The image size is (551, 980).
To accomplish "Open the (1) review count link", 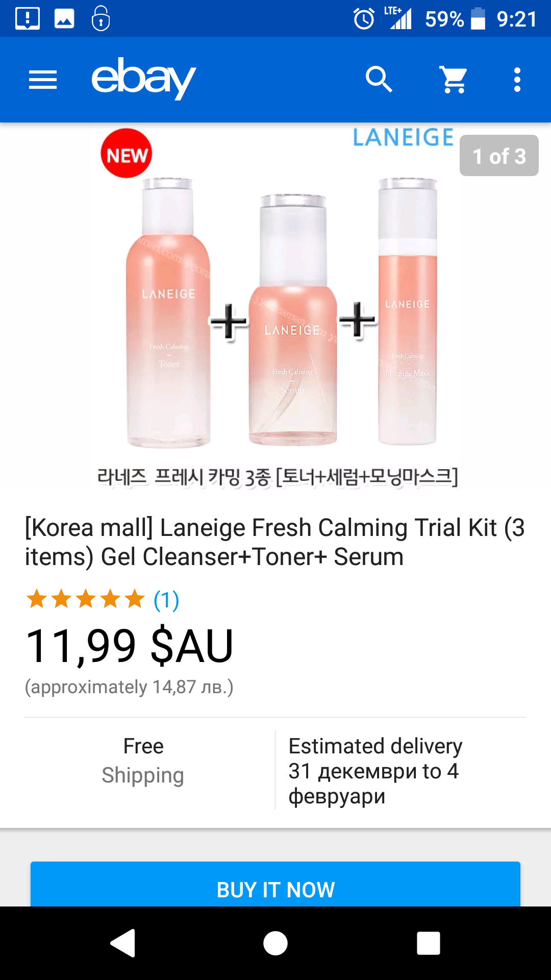I will click(x=166, y=600).
